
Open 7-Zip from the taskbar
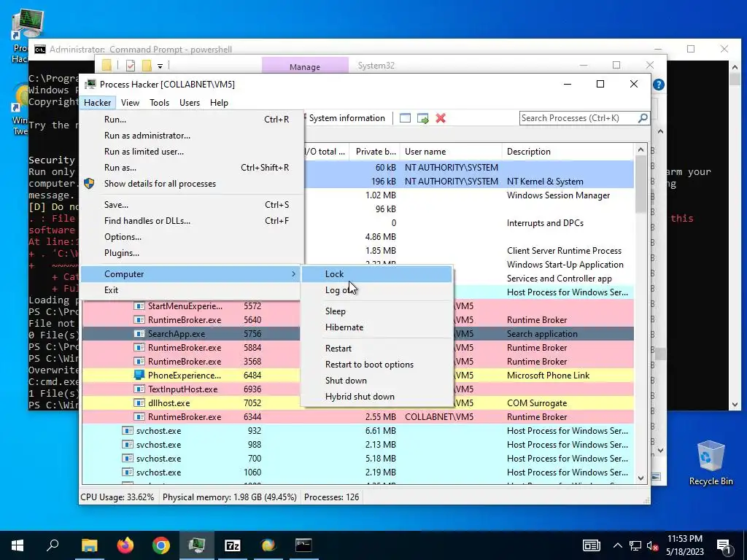(x=233, y=545)
